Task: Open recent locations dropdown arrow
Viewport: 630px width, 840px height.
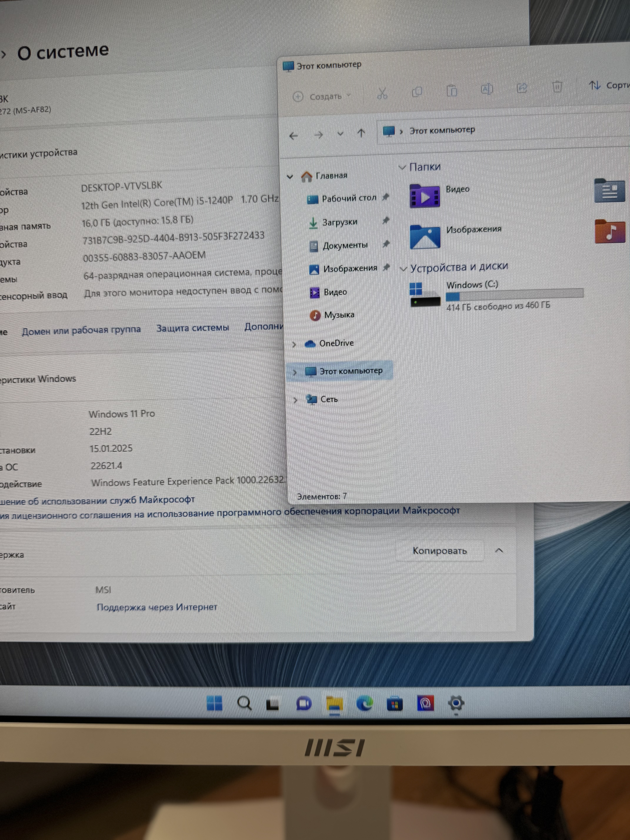Action: coord(340,134)
